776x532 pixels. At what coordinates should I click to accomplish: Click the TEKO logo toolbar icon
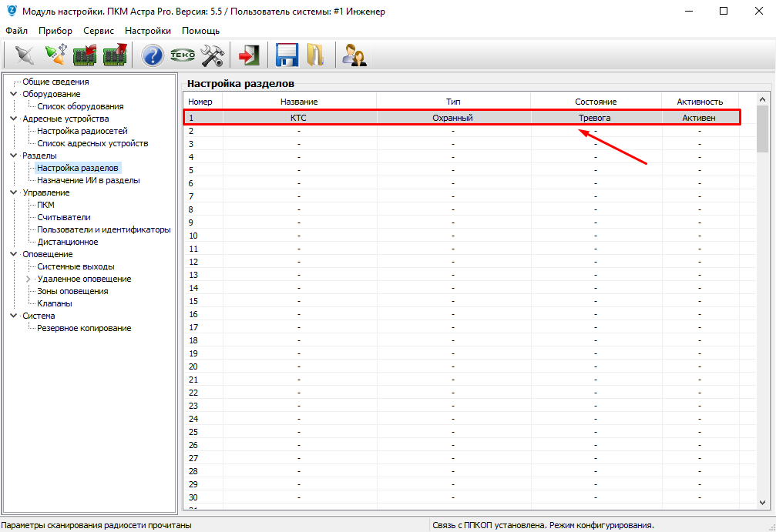point(183,55)
